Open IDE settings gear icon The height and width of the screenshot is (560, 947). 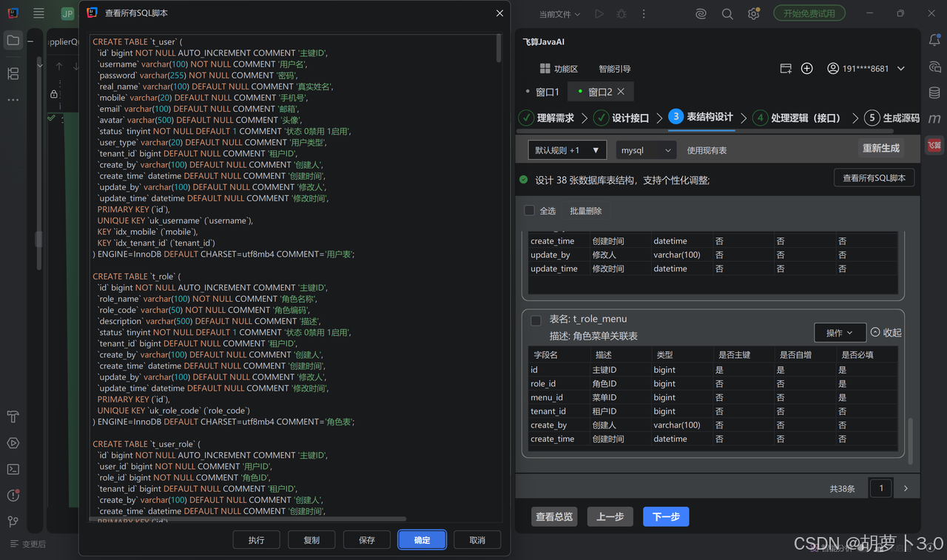(x=753, y=14)
